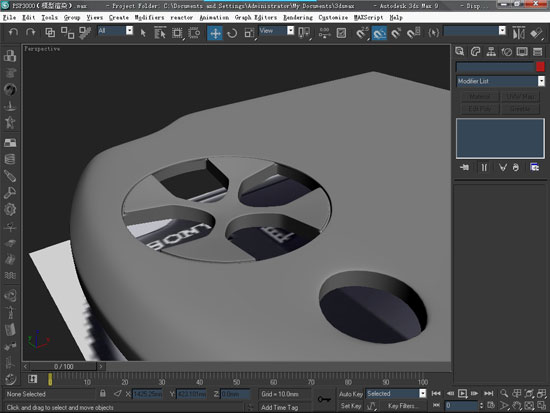The width and height of the screenshot is (550, 413).
Task: Click reactor Create Rope Collection icon
Action: (x=10, y=106)
